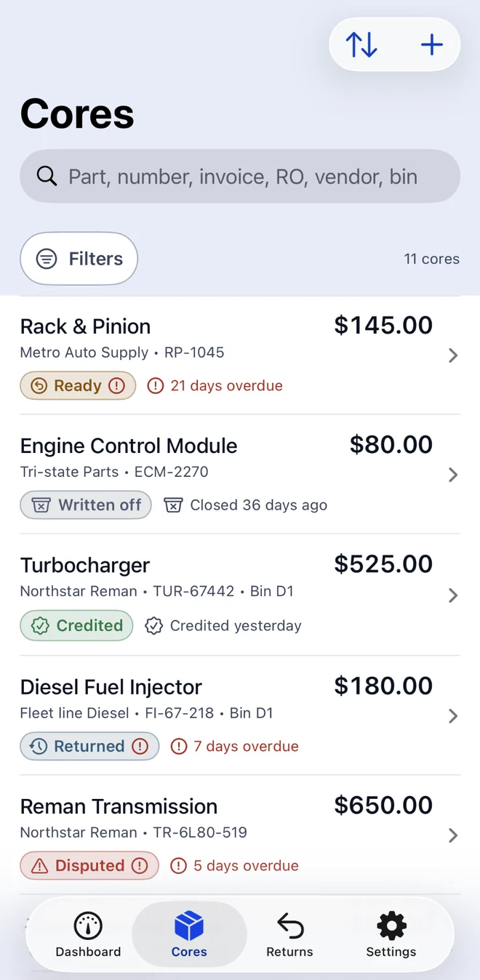Tap the Ready status badge
Screen dimensions: 480x980
coord(78,385)
